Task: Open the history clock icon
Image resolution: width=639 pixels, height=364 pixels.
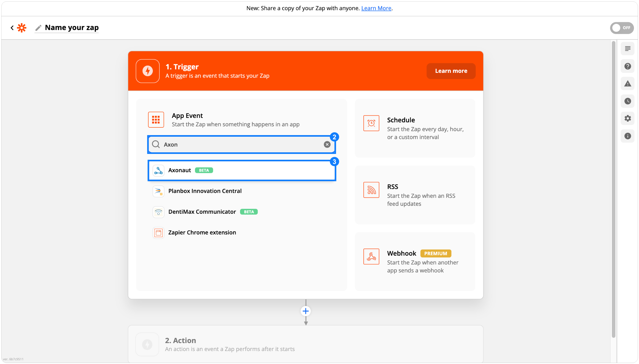Action: (x=627, y=101)
